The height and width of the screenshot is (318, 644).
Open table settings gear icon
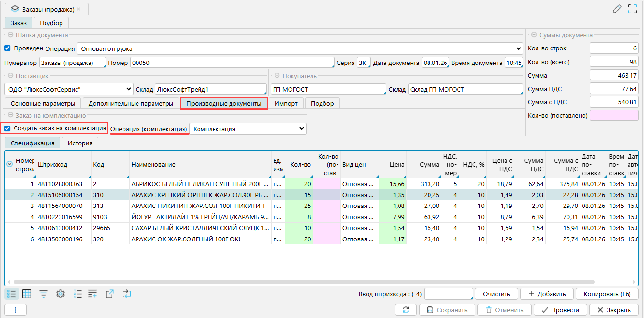(61, 294)
